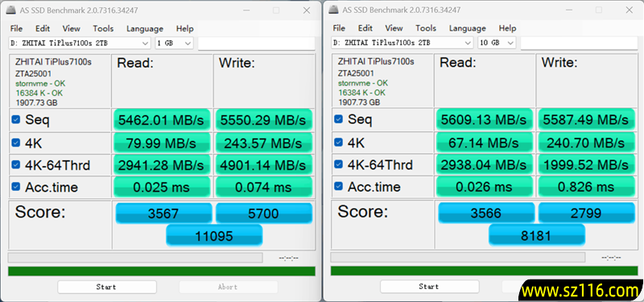
Task: Open File menu in left window
Action: [x=16, y=29]
